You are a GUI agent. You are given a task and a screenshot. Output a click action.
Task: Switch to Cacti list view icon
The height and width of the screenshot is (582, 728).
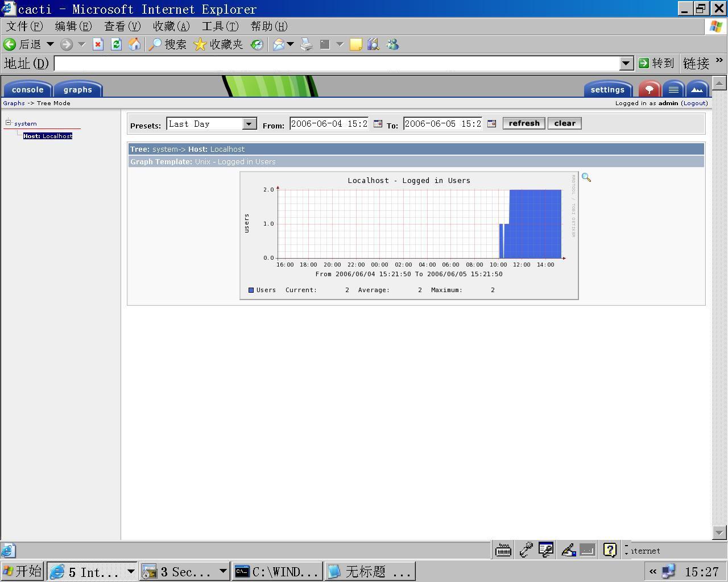click(x=673, y=89)
